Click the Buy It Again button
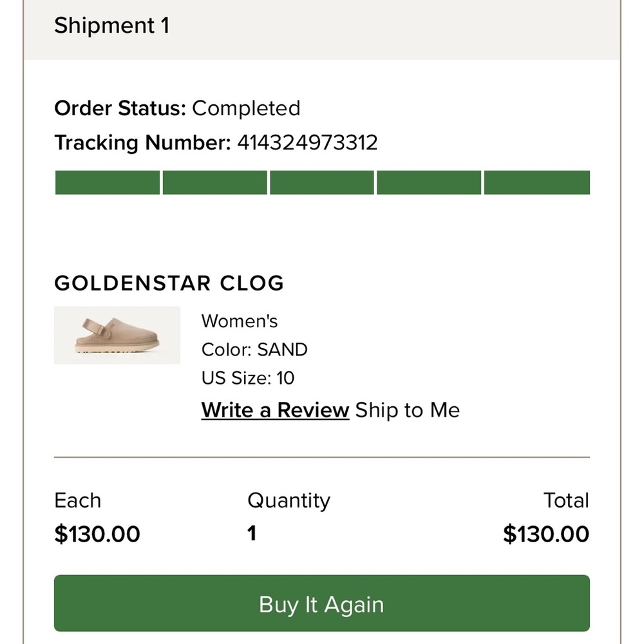The height and width of the screenshot is (644, 644). coord(321,604)
